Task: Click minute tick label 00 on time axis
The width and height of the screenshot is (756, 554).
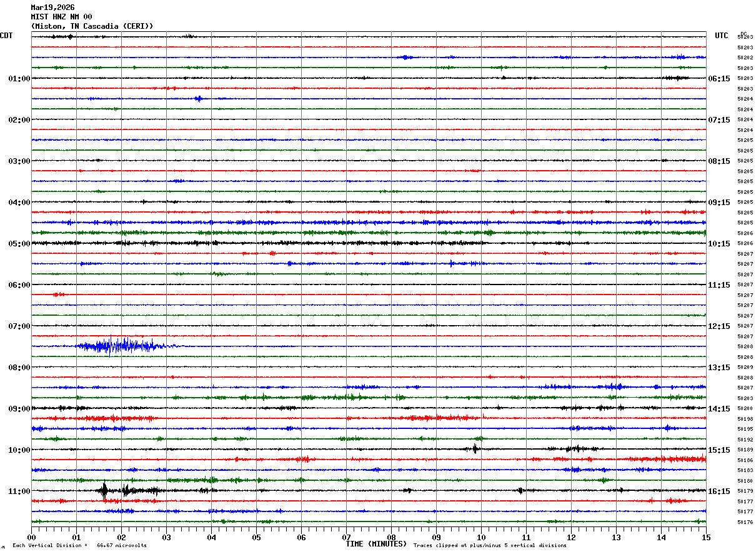Action: tap(31, 537)
